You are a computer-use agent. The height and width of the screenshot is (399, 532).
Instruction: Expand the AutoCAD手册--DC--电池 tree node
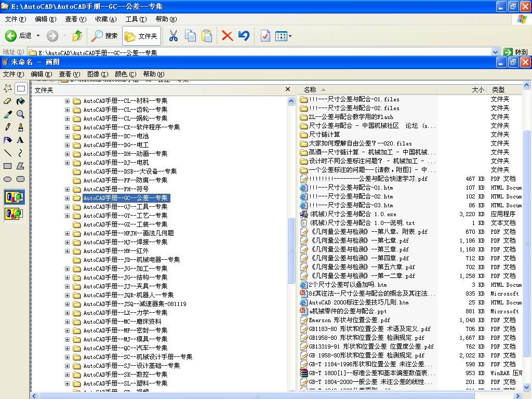click(67, 136)
